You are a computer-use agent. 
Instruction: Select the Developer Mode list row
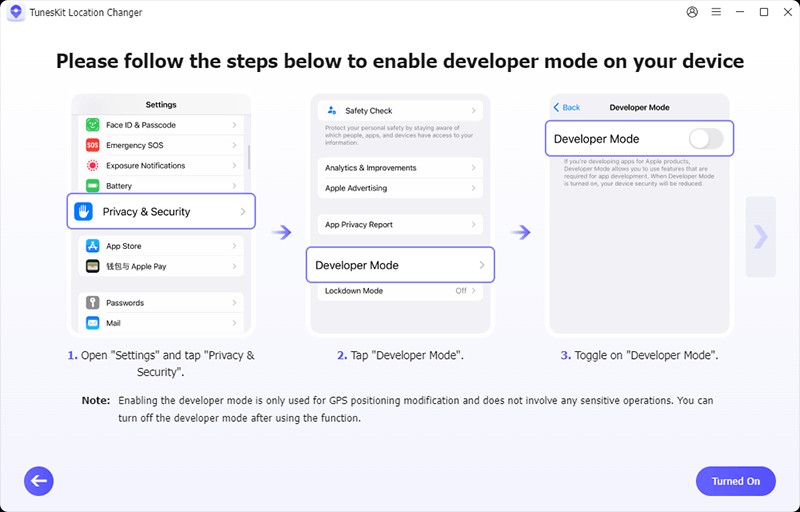[400, 265]
